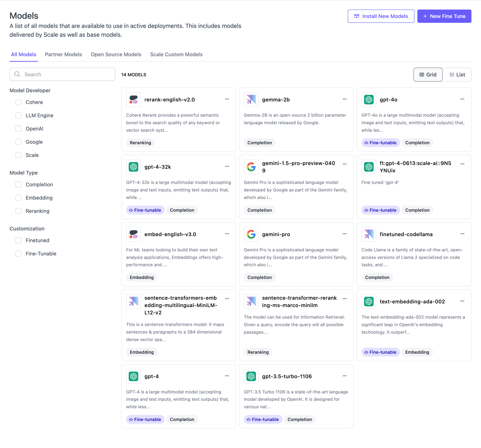The height and width of the screenshot is (448, 481).
Task: Check the Google developer filter
Action: click(x=18, y=142)
